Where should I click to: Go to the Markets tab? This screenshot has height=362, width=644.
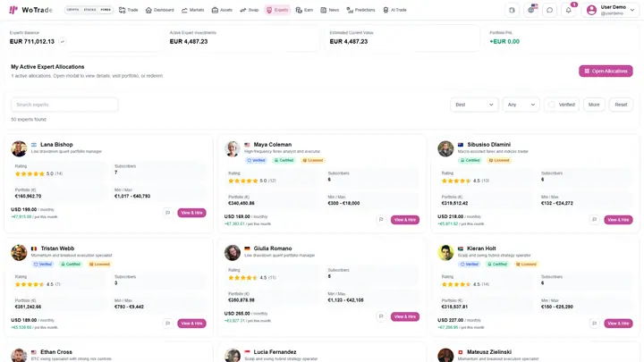tap(192, 10)
